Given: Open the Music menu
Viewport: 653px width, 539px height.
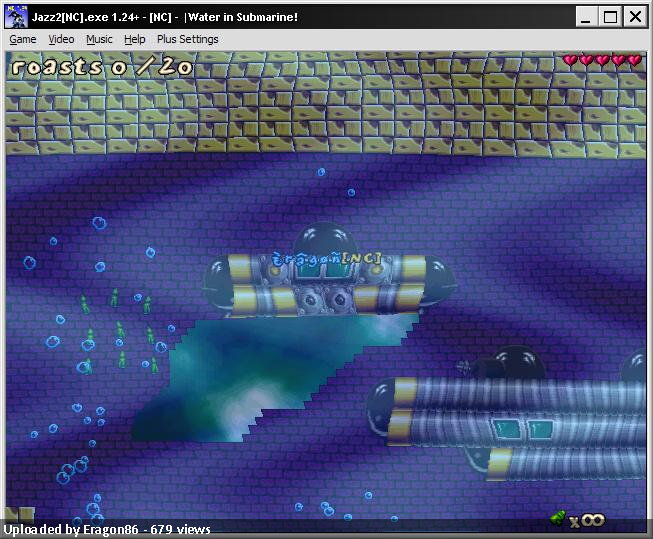Looking at the screenshot, I should tap(99, 39).
